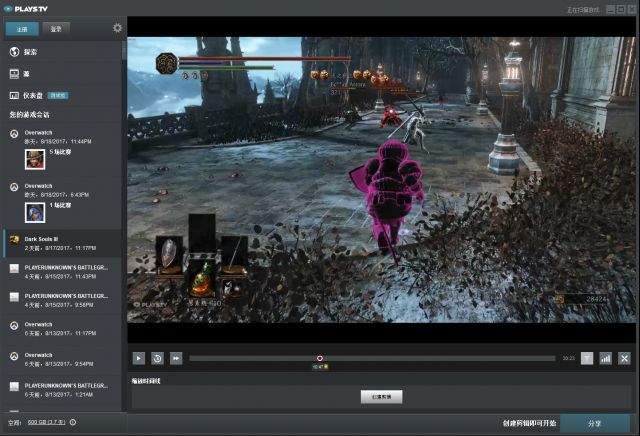Click the PUBG icon for 11:43PM session
Viewport: 640px width, 436px height.
(14, 268)
